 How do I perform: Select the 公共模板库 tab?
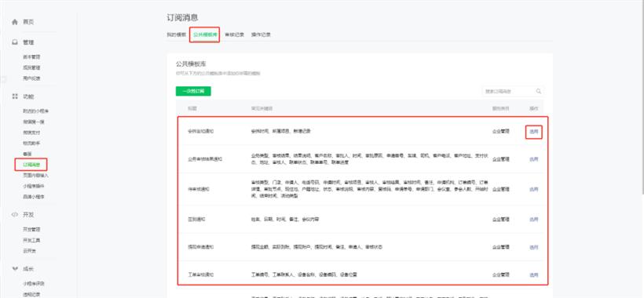click(x=205, y=35)
